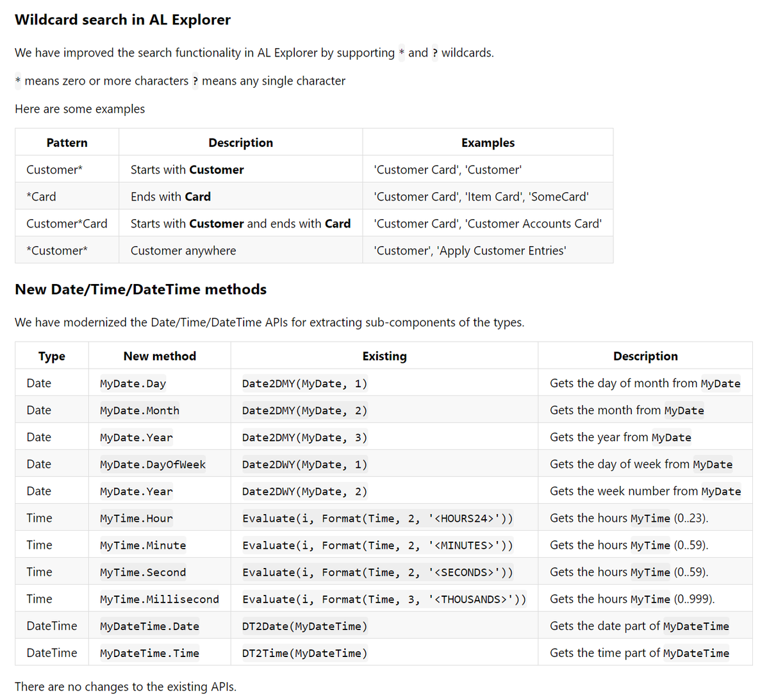This screenshot has height=700, width=769.
Task: Click the 'MyDateTime.Time' method cell
Action: click(x=160, y=652)
